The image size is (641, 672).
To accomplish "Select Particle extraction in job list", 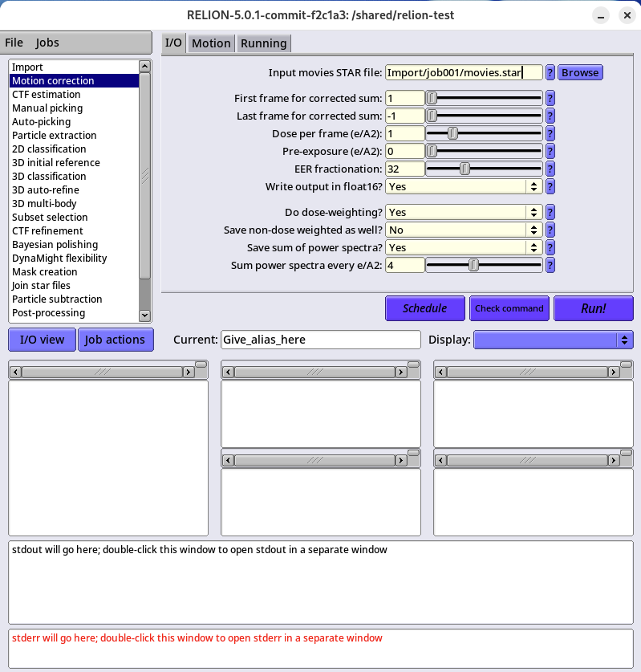I will coord(74,136).
